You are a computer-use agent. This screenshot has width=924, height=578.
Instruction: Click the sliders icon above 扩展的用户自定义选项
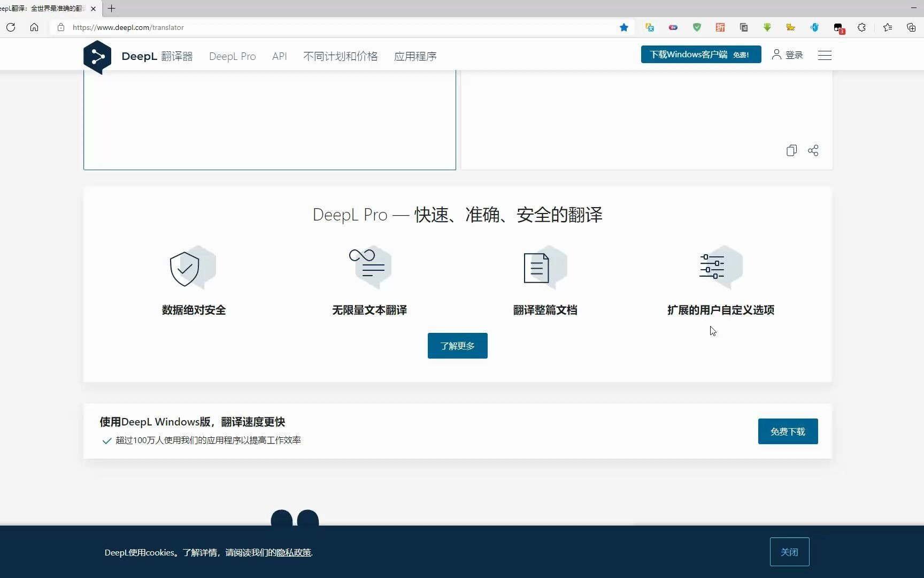721,267
